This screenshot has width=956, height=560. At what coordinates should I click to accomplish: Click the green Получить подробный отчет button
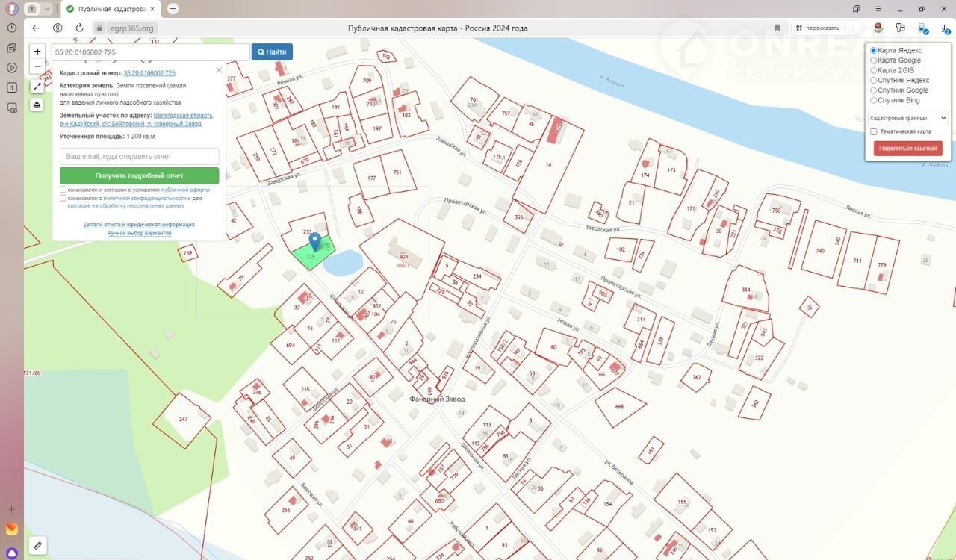(139, 175)
